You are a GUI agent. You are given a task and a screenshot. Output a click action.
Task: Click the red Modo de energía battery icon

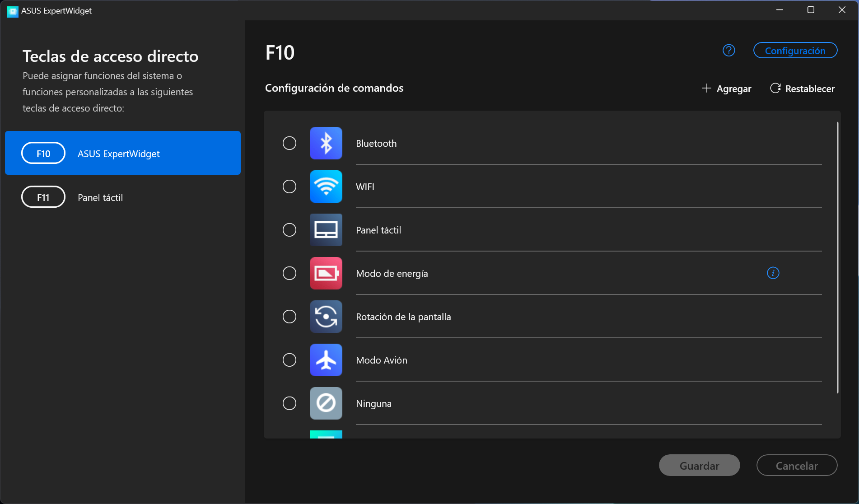(x=326, y=273)
